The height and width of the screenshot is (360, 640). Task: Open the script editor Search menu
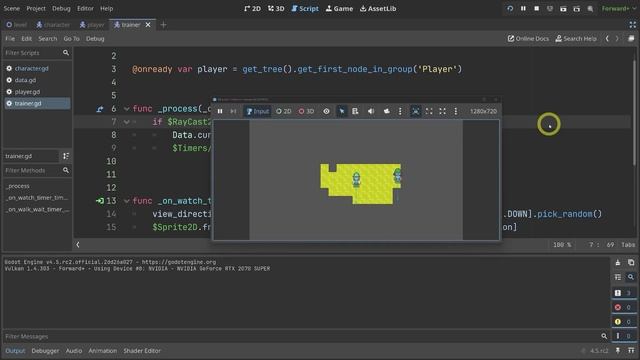[x=48, y=39]
